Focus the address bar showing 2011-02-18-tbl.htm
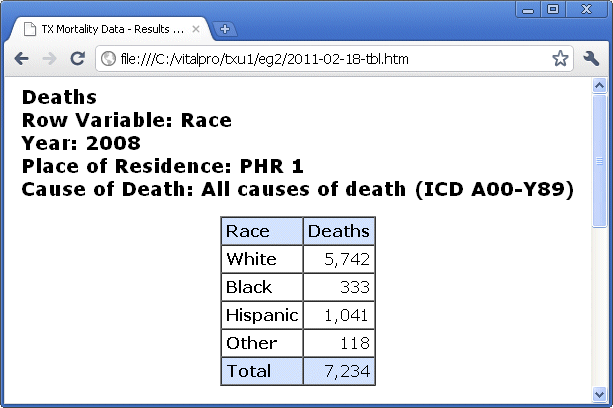 pos(334,59)
